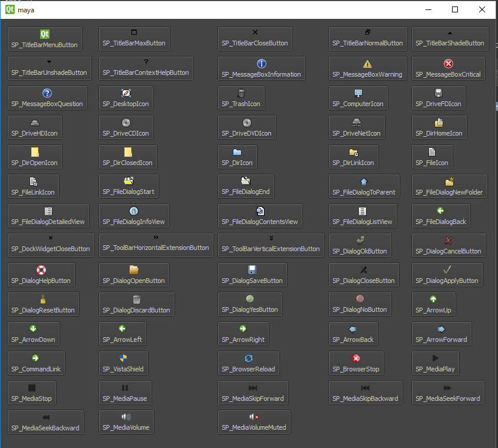Screen dimensions: 498x448
Task: Select the SP_DriveCDIcon button
Action: pyautogui.click(x=126, y=127)
